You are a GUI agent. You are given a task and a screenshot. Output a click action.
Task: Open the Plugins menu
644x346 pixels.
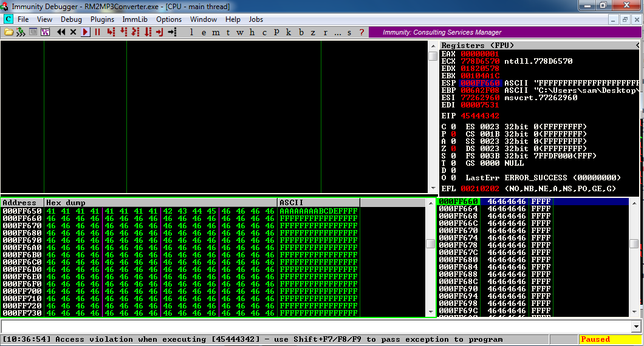[102, 19]
